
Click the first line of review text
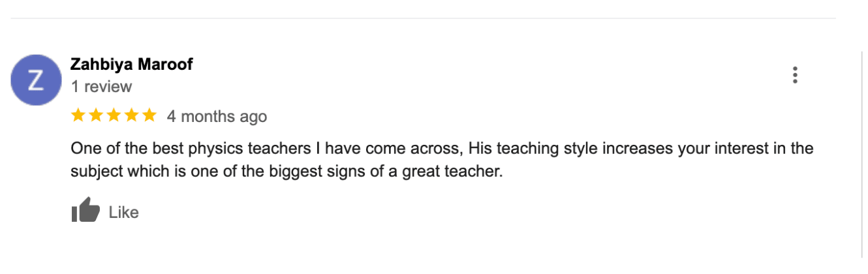coord(441,149)
